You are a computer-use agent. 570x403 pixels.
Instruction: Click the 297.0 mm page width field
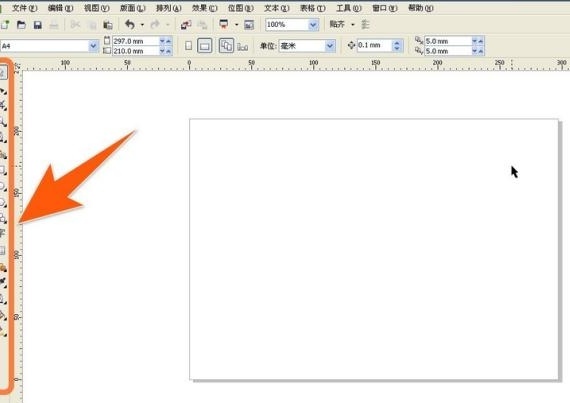136,41
